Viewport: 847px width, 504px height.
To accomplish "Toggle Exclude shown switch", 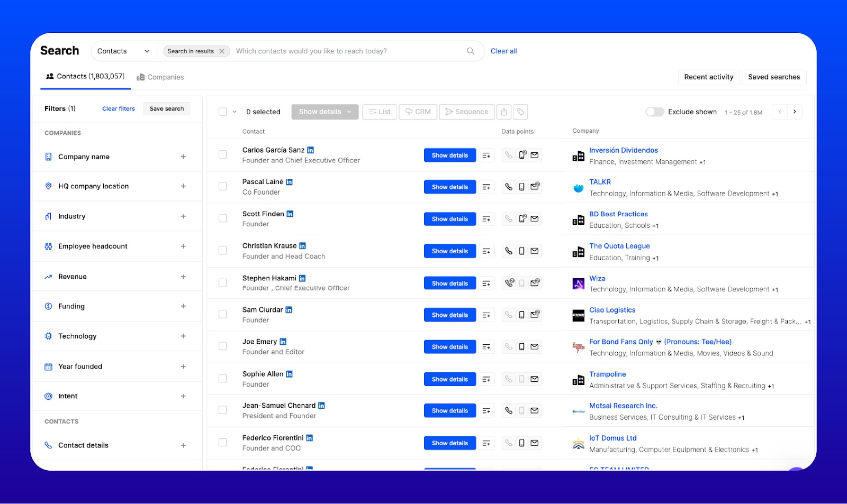I will click(x=654, y=112).
